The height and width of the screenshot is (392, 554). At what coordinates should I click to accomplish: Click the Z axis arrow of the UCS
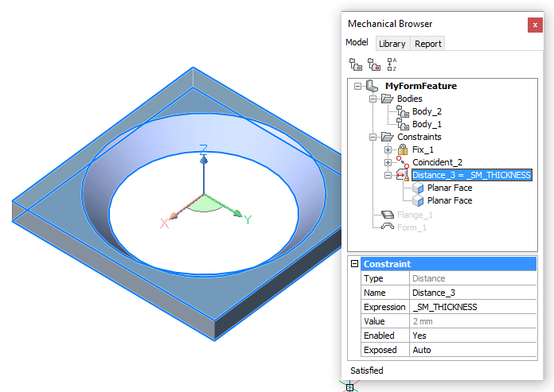204,160
